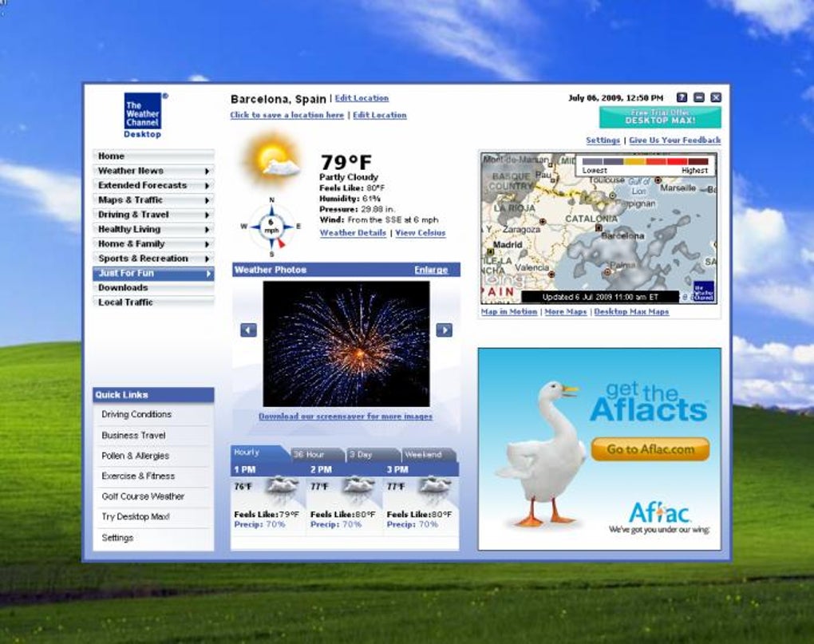The width and height of the screenshot is (814, 644).
Task: Click the Enlarge link in Weather Photos
Action: click(431, 270)
